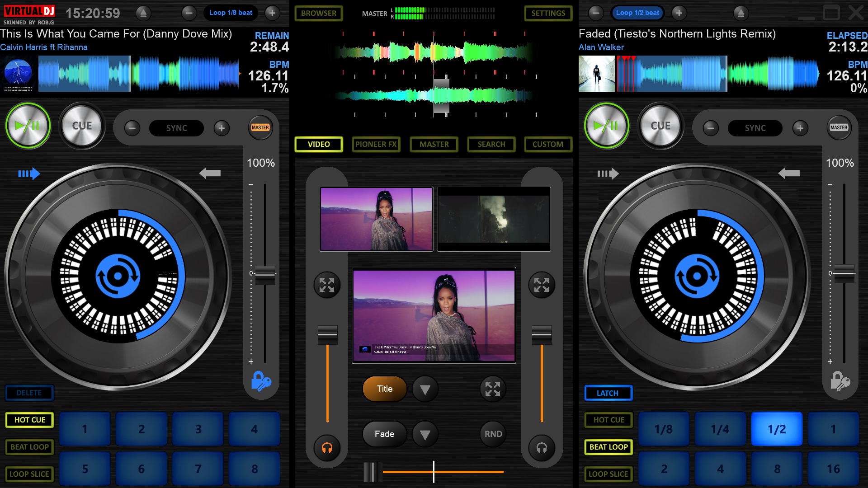Switch to the VIDEO tab
The width and height of the screenshot is (868, 488).
319,144
